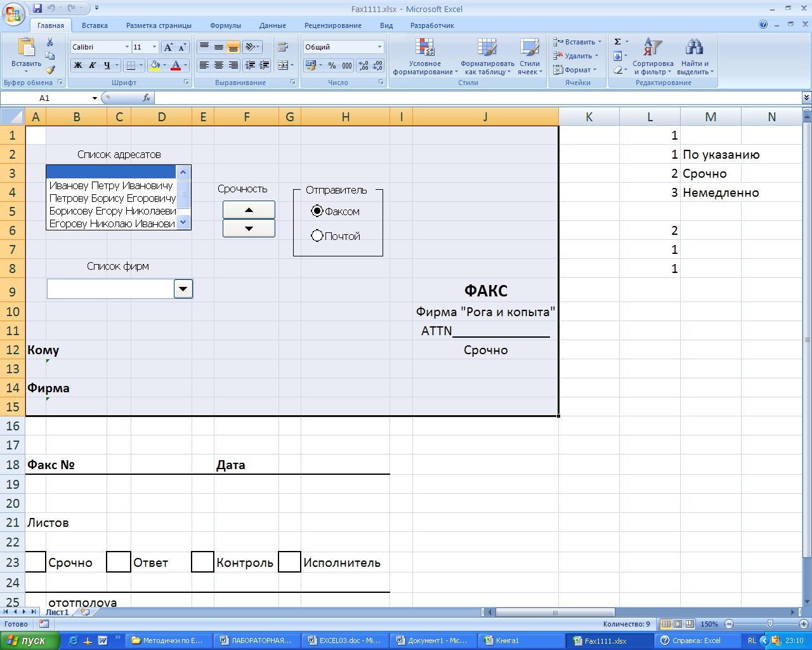The height and width of the screenshot is (650, 812).
Task: Open the Name Box dropdown arrow
Action: [x=95, y=98]
